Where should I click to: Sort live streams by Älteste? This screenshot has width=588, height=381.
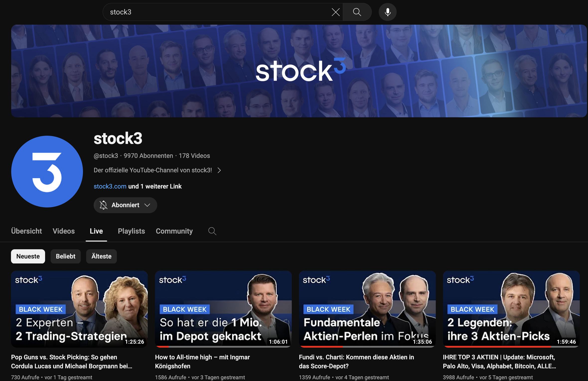[101, 256]
